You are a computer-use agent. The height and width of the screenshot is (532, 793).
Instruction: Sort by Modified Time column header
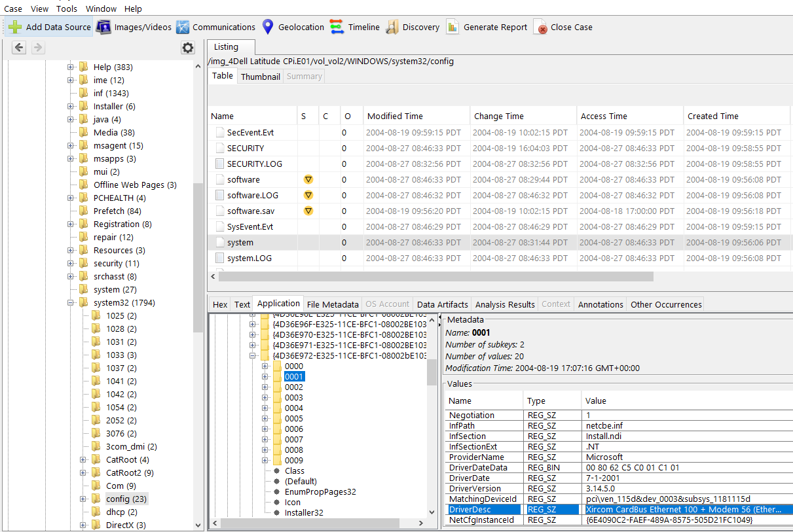click(x=395, y=116)
